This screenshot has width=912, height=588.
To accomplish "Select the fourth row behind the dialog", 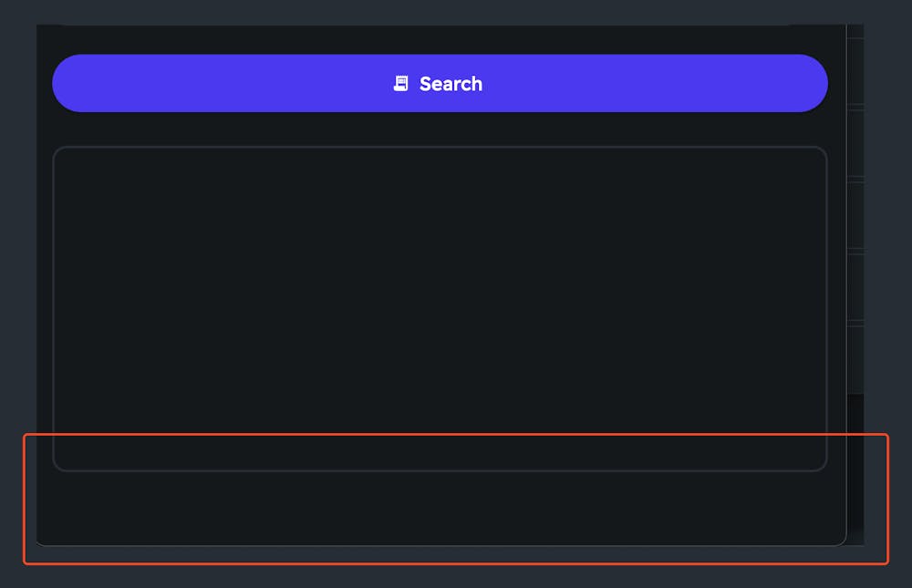I will (855, 287).
